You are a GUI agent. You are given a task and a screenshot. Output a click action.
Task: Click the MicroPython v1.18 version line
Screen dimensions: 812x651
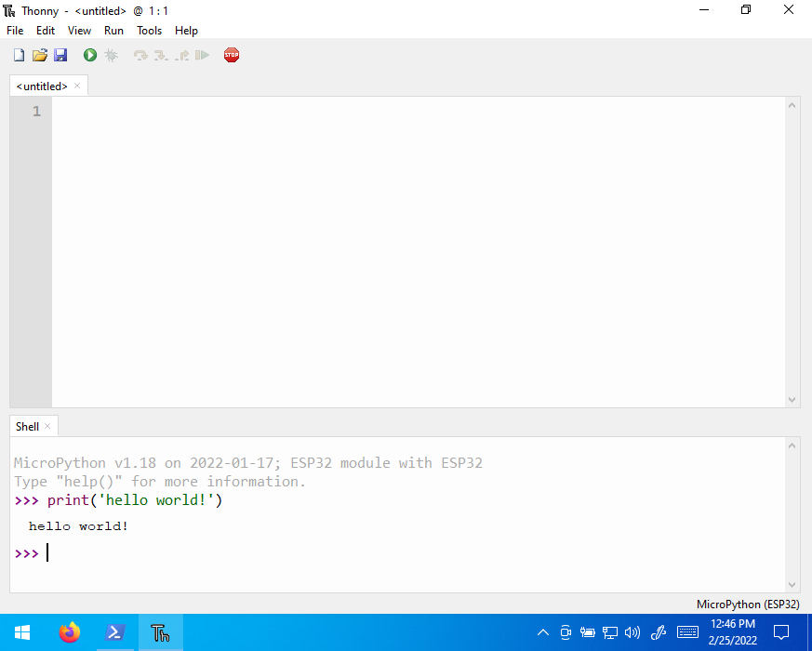(x=248, y=462)
